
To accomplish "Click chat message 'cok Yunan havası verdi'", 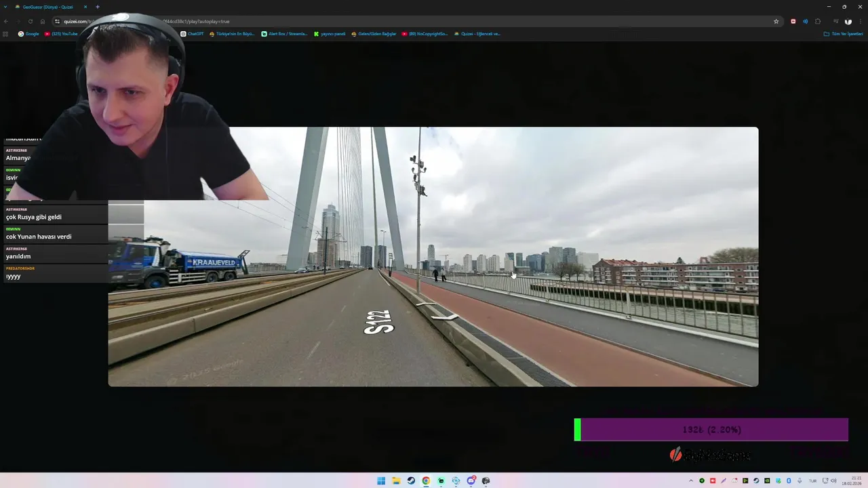I will point(39,237).
